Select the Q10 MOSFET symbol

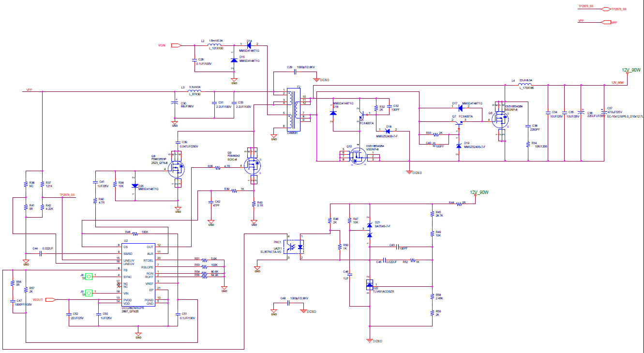click(x=358, y=156)
